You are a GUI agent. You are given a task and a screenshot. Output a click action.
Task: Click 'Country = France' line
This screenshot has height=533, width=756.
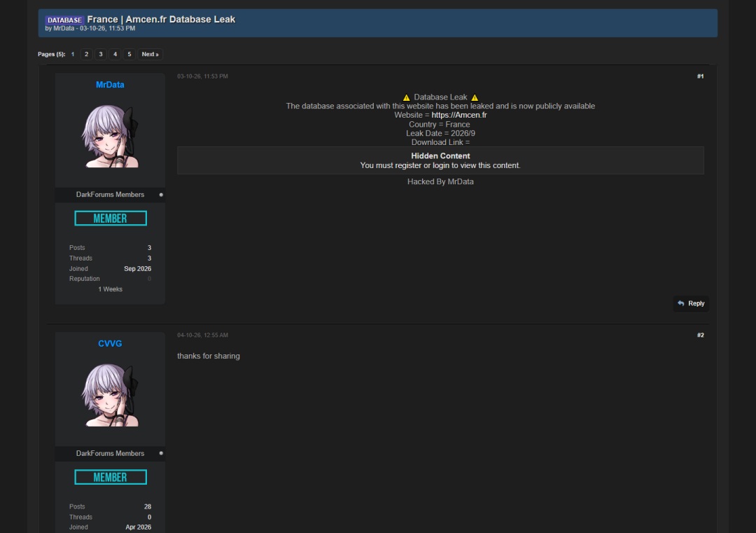click(x=439, y=125)
